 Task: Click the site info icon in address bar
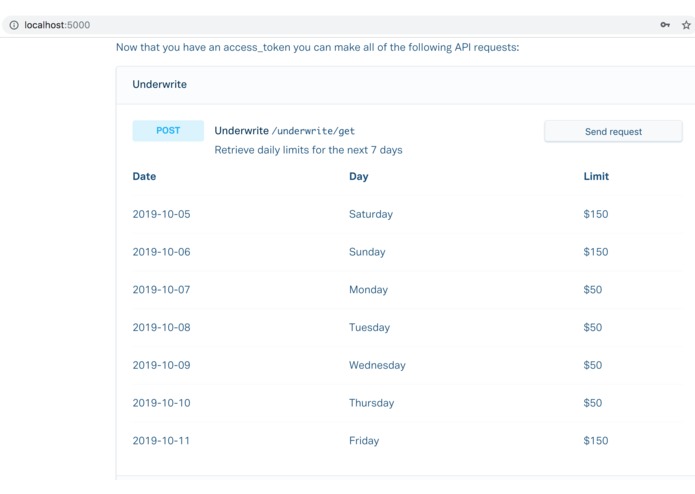coord(14,25)
